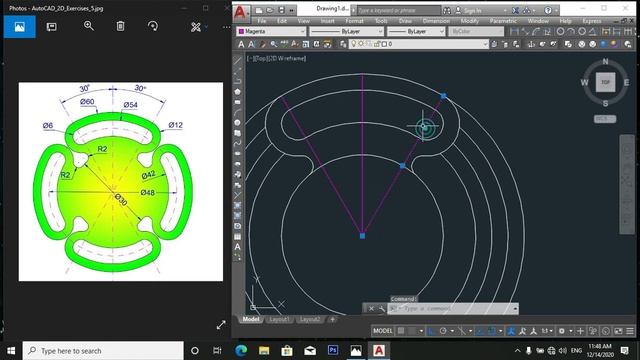The height and width of the screenshot is (360, 640).
Task: Open the WCS dropdown under ViewCube
Action: click(x=605, y=119)
